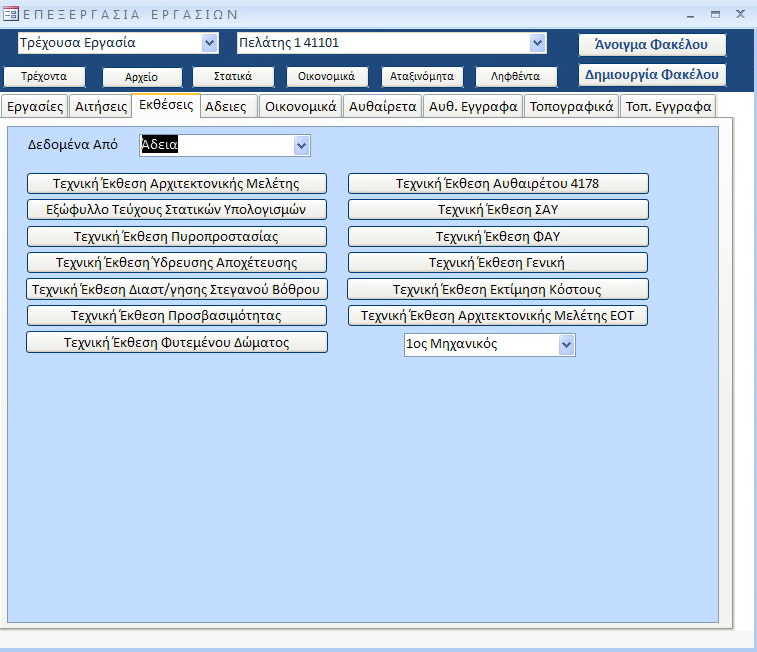The height and width of the screenshot is (652, 757).
Task: Click the Δημιουργία Φακέλου button
Action: [x=652, y=75]
